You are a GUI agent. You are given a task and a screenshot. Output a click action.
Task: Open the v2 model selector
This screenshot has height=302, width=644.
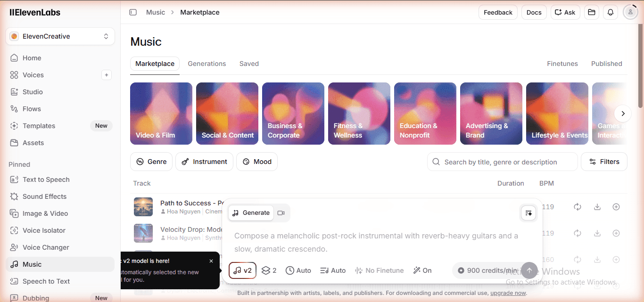(242, 270)
